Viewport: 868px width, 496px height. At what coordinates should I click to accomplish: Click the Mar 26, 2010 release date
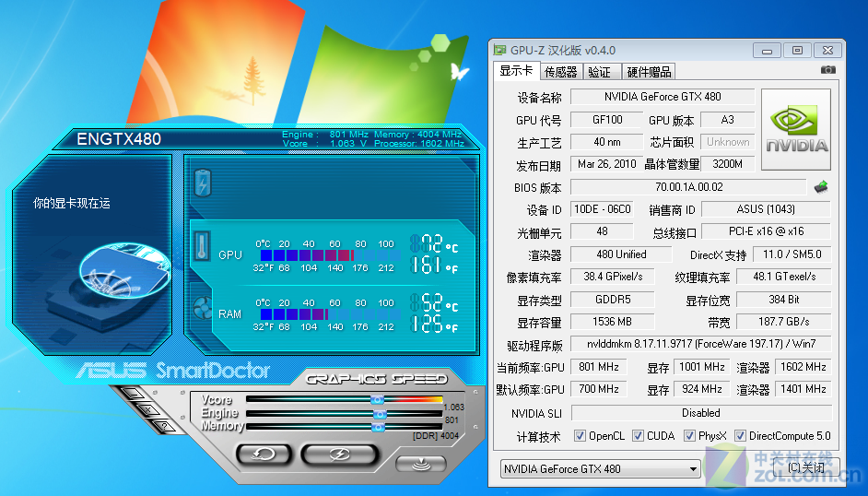(607, 164)
